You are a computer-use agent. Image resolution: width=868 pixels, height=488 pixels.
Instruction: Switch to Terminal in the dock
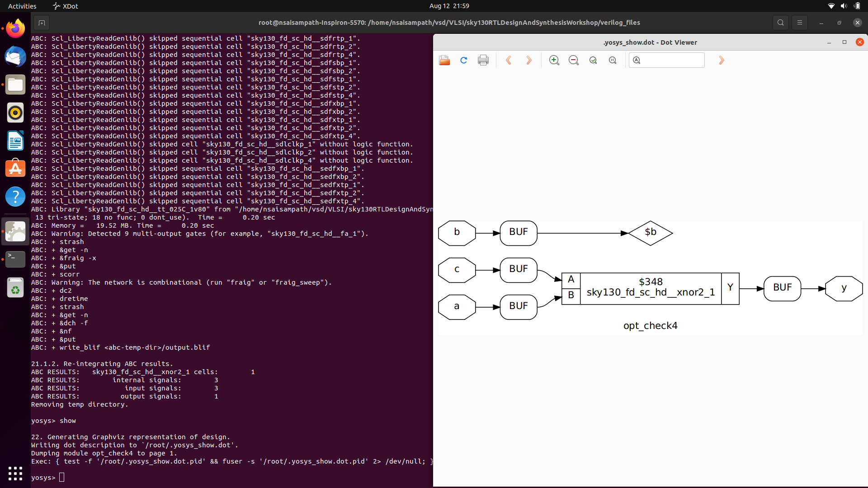coord(15,259)
